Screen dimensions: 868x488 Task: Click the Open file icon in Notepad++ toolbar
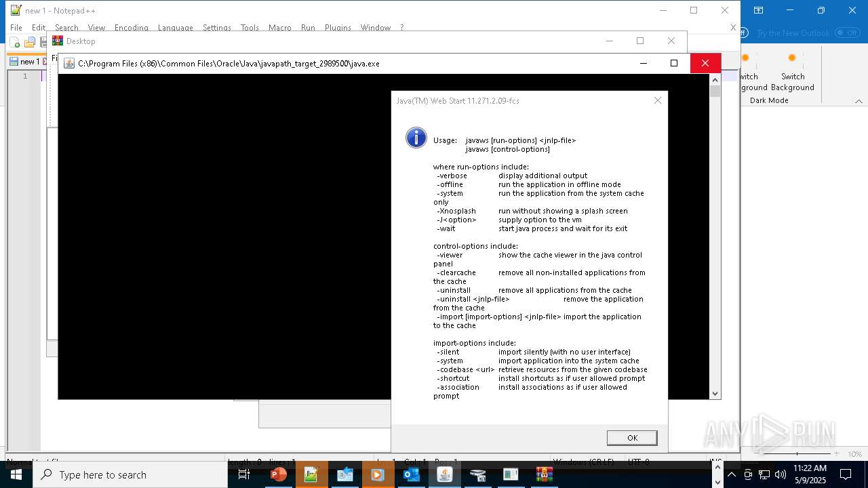[29, 43]
